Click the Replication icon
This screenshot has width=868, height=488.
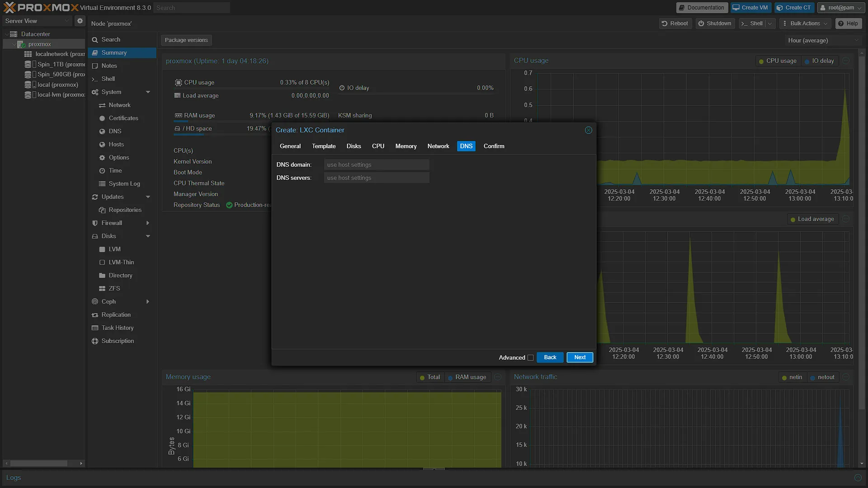(95, 315)
